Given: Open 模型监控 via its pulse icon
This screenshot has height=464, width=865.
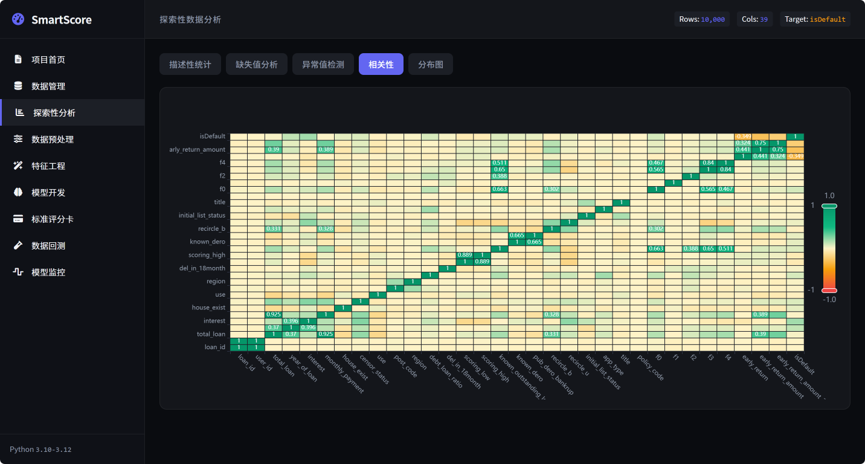Looking at the screenshot, I should pyautogui.click(x=18, y=272).
